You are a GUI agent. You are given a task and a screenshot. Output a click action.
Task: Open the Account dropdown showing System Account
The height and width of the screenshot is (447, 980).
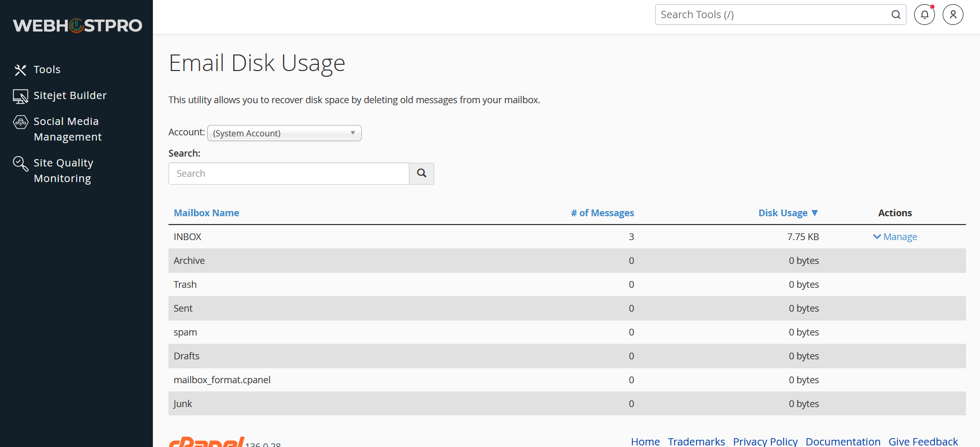[x=285, y=133]
